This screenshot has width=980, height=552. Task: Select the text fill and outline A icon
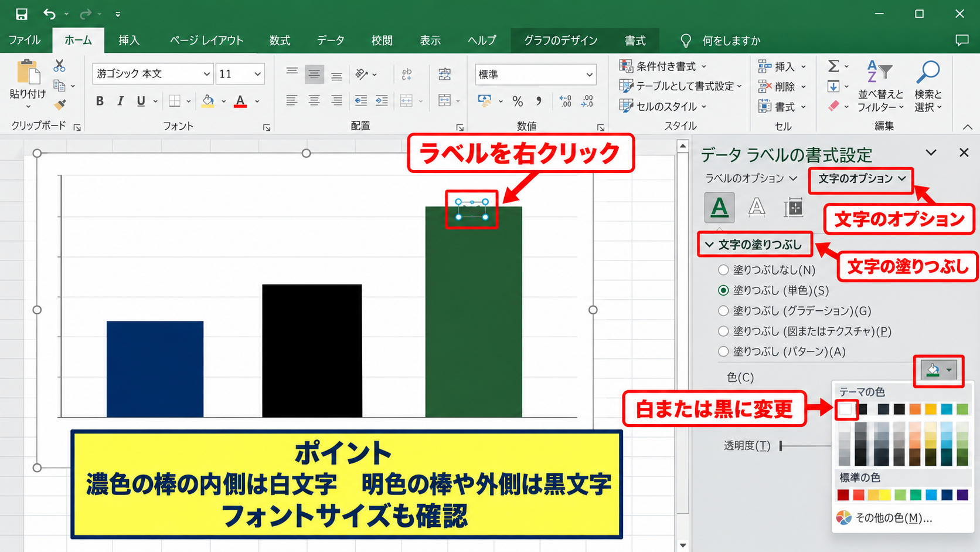719,208
